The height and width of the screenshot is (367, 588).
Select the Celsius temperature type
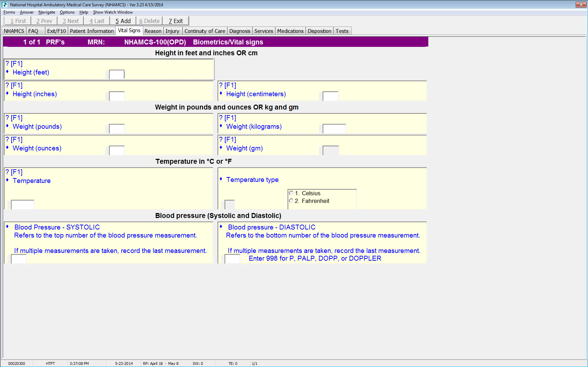(291, 193)
